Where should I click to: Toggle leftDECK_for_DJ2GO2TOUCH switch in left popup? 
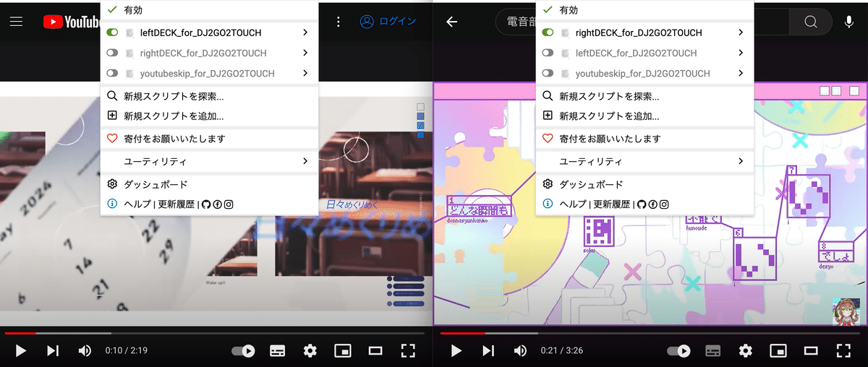tap(112, 33)
